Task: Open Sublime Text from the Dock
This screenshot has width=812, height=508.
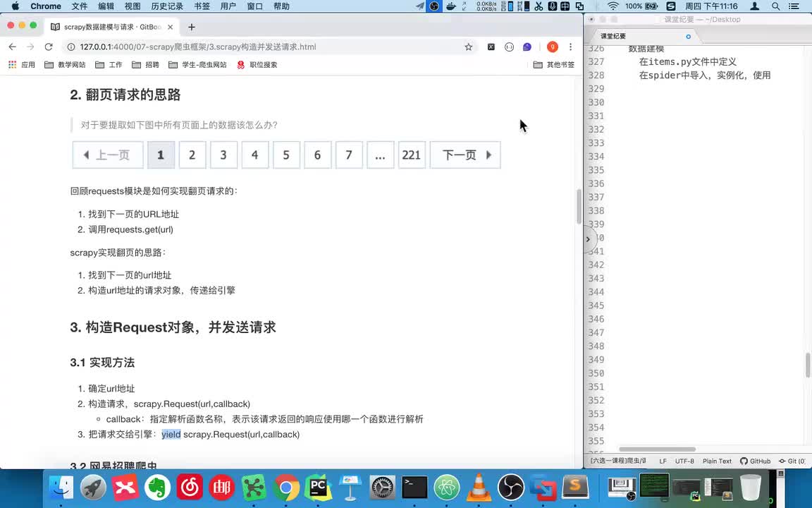Action: pyautogui.click(x=575, y=488)
